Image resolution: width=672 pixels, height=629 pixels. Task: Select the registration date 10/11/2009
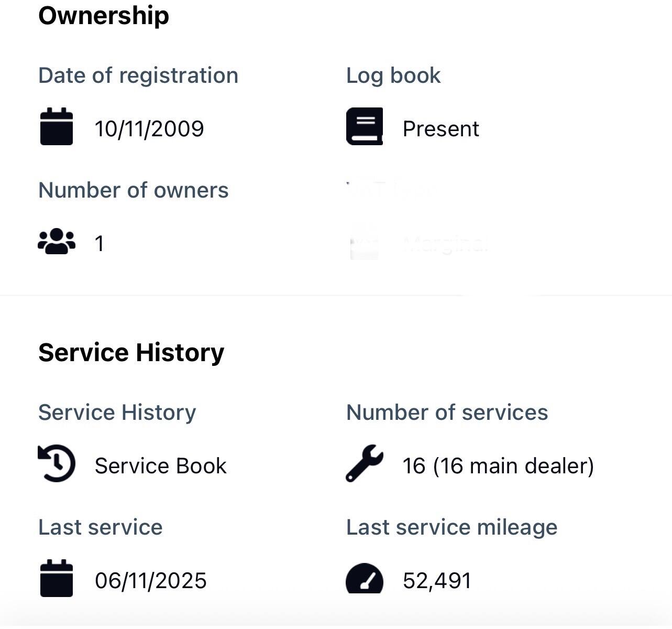point(149,129)
